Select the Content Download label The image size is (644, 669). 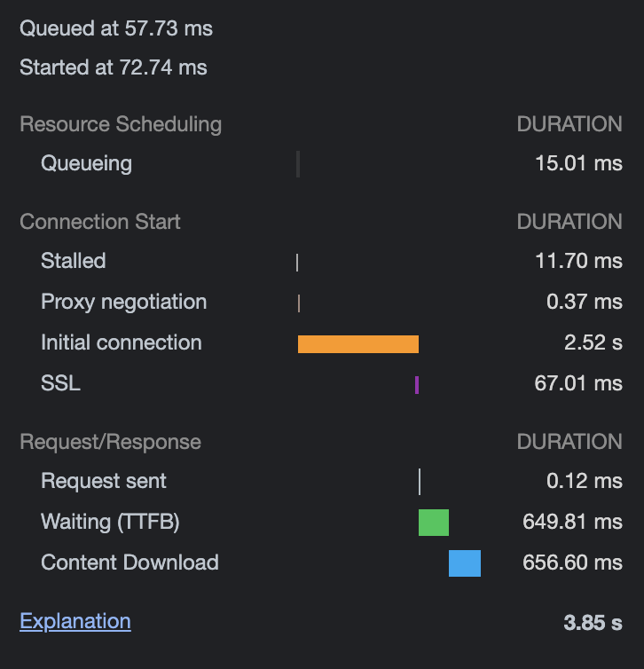[130, 563]
